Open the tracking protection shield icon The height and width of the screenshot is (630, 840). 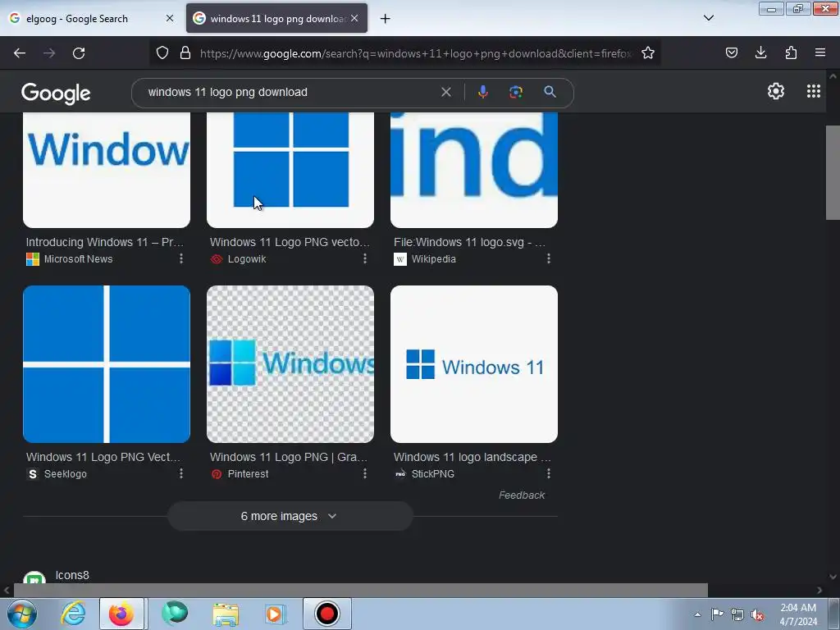tap(162, 53)
